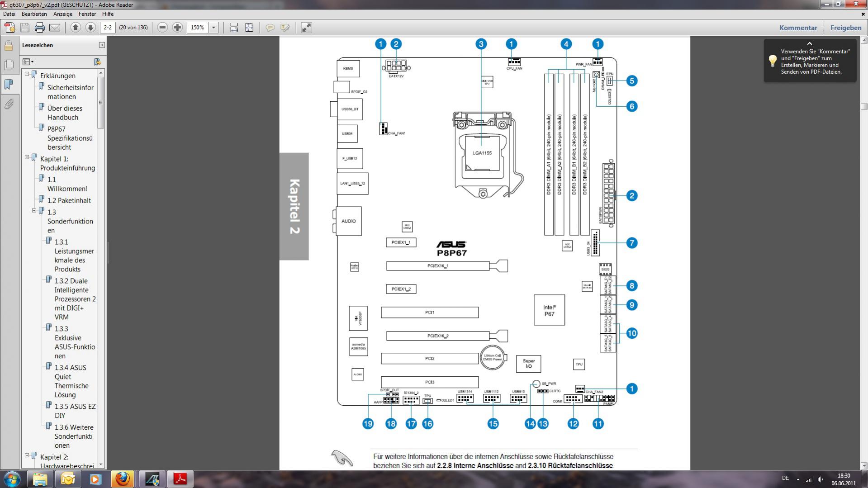Open bookmark options menu icon

pyautogui.click(x=28, y=62)
